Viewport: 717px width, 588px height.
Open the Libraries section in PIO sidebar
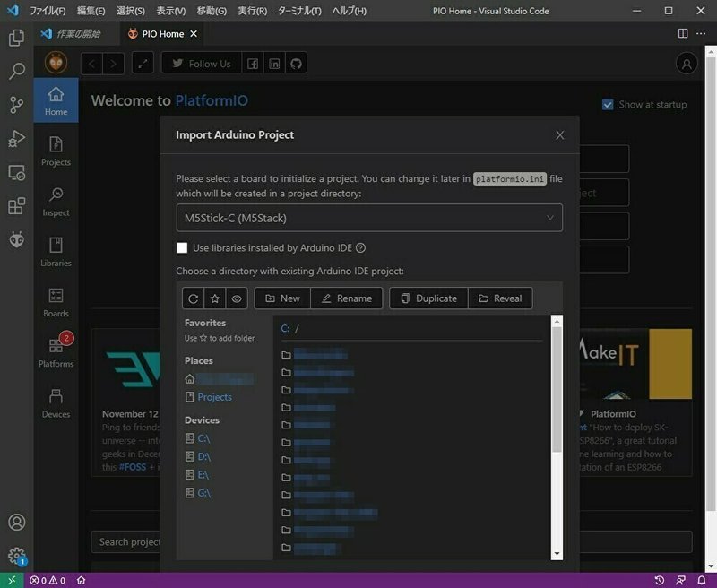click(56, 252)
